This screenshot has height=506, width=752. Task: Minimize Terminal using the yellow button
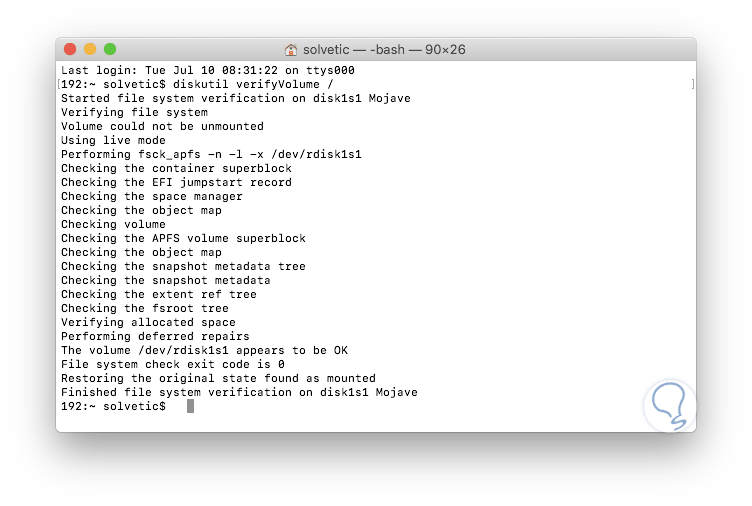[x=90, y=49]
